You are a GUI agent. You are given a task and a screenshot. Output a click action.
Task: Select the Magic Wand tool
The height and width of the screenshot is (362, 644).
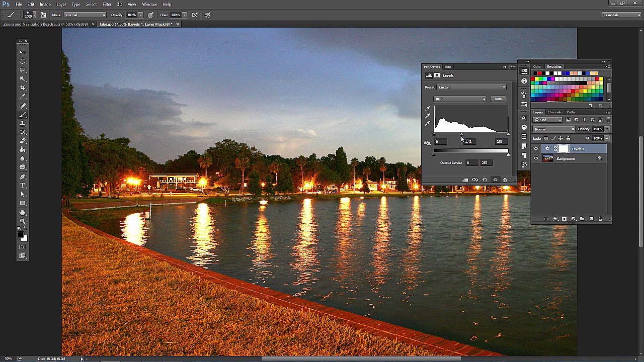(x=23, y=79)
